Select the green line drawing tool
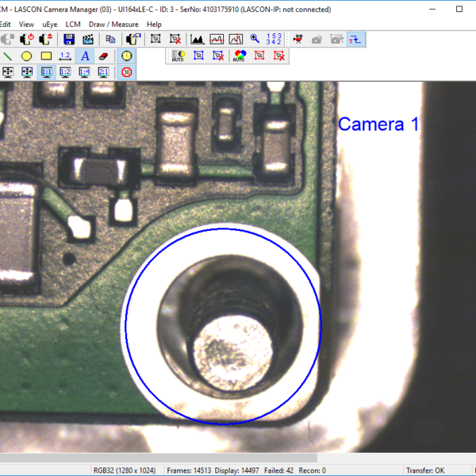 point(8,56)
